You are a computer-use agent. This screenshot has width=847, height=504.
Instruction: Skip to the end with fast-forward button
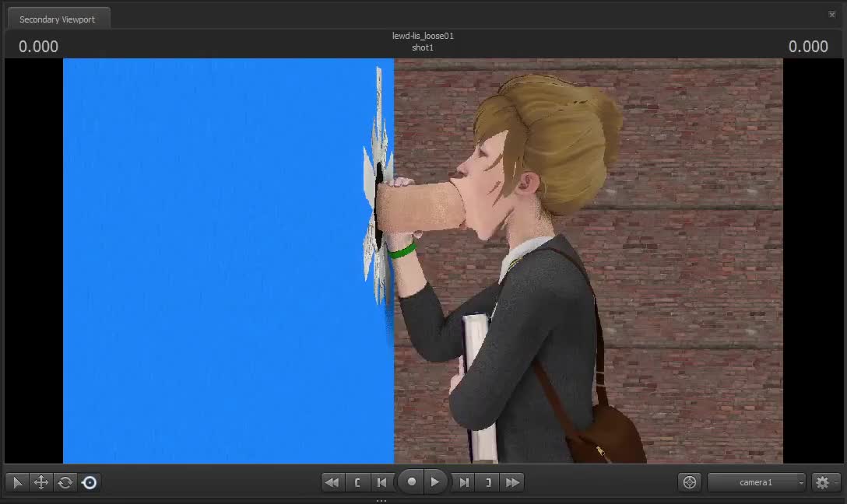coord(512,482)
